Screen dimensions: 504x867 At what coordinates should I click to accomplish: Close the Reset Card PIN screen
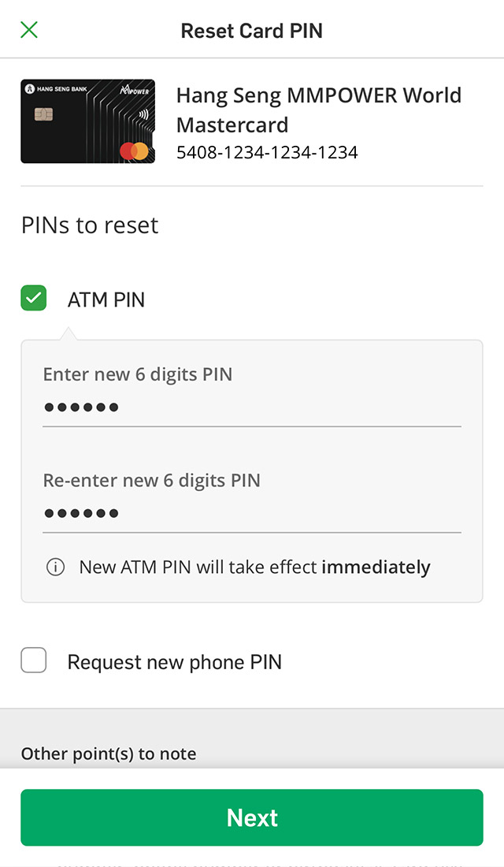point(29,30)
